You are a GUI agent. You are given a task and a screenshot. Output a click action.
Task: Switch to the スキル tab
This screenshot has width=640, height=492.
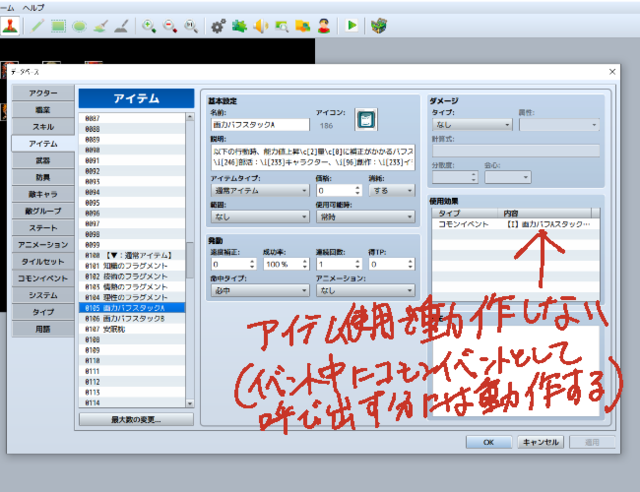[43, 127]
